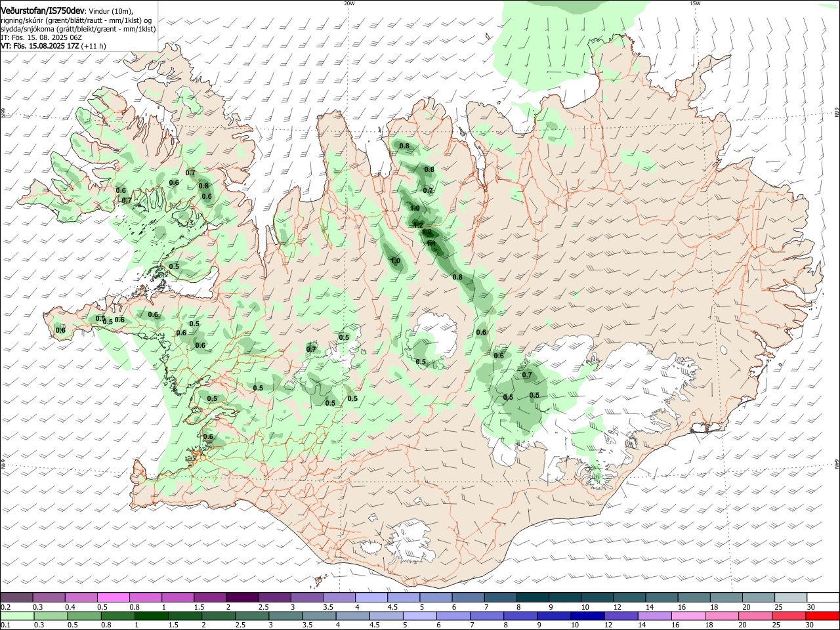
Task: Click the Veðurstofan/IS750dev title text
Action: 43,10
